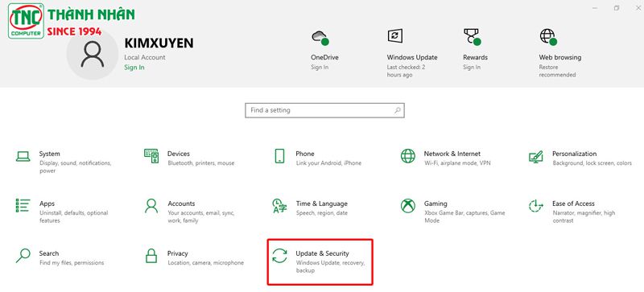This screenshot has height=292, width=644.
Task: Click 'Restore recommended' text
Action: 557,71
